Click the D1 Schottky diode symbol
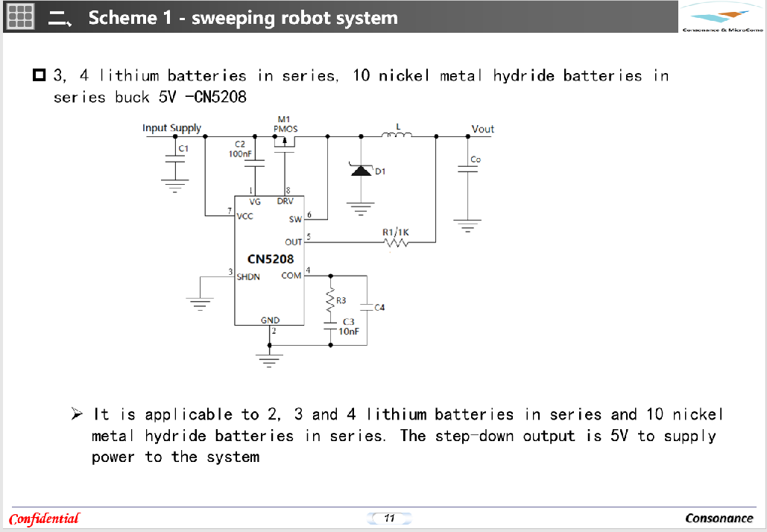 coord(362,170)
